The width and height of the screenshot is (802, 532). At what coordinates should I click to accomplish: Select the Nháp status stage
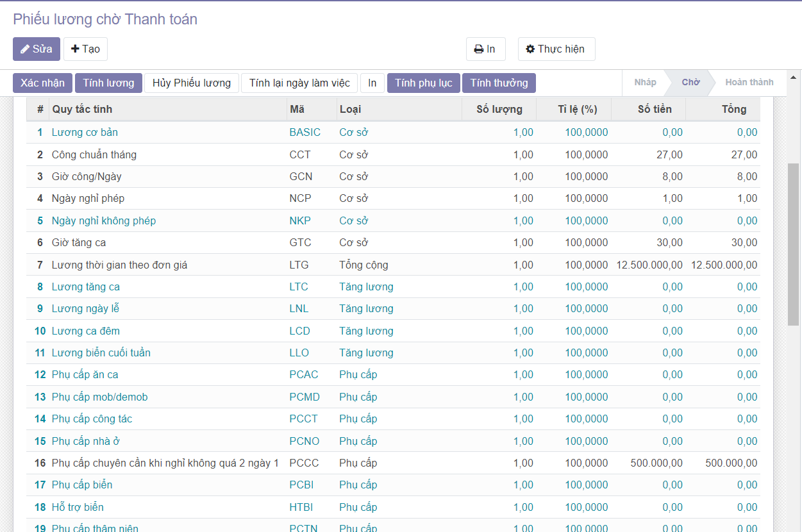pos(645,83)
